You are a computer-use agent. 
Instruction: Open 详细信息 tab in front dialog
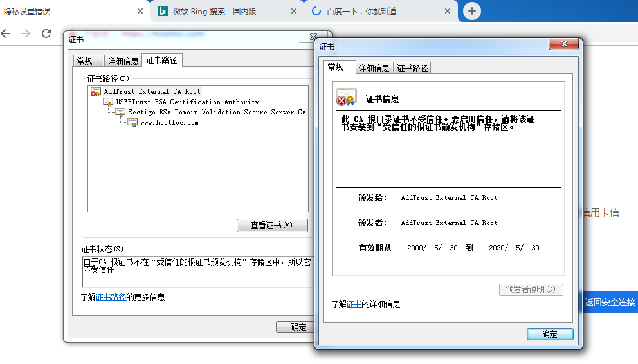(x=374, y=68)
